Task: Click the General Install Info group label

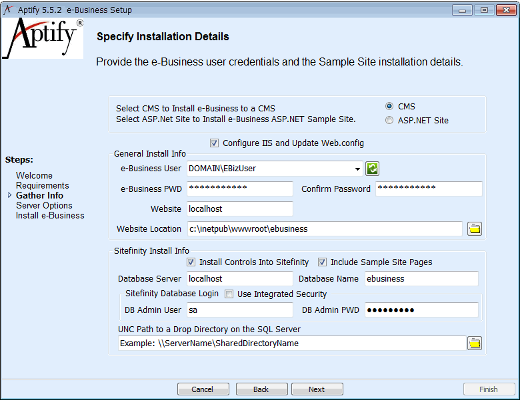Action: [150, 154]
